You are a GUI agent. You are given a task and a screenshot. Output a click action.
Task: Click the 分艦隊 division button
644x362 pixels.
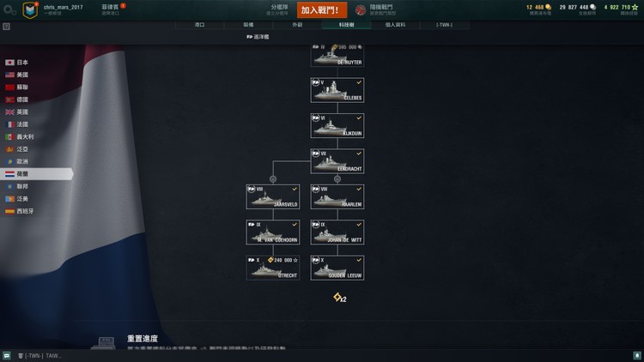coord(278,9)
